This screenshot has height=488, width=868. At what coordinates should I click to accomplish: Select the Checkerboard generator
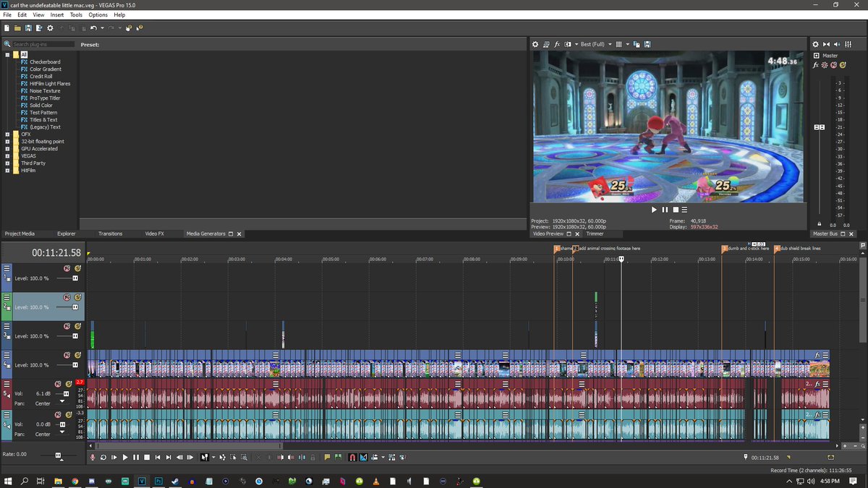point(45,61)
